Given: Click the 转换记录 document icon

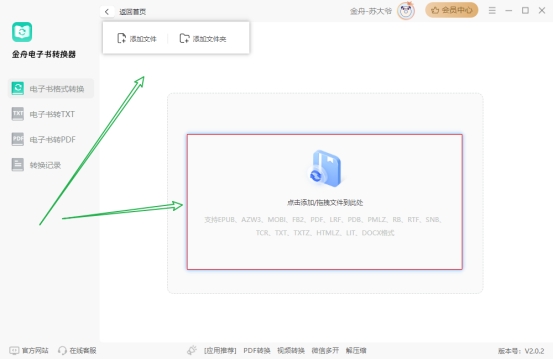Looking at the screenshot, I should [x=18, y=165].
